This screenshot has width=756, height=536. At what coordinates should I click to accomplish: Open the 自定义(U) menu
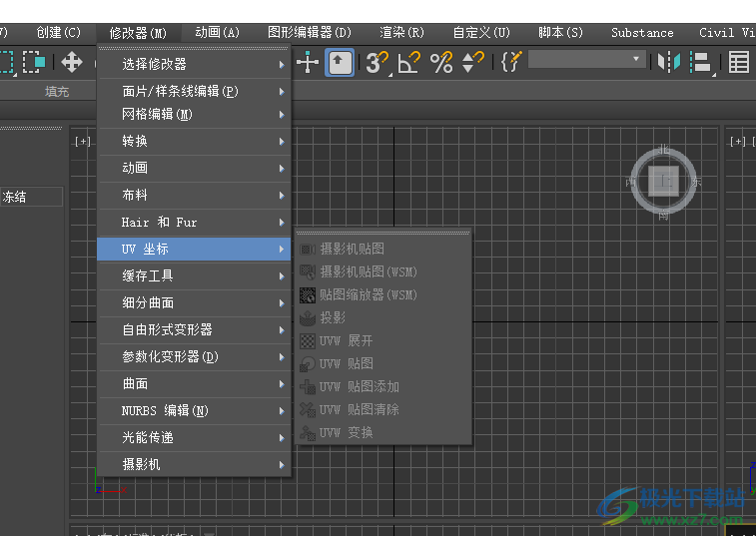(x=481, y=33)
